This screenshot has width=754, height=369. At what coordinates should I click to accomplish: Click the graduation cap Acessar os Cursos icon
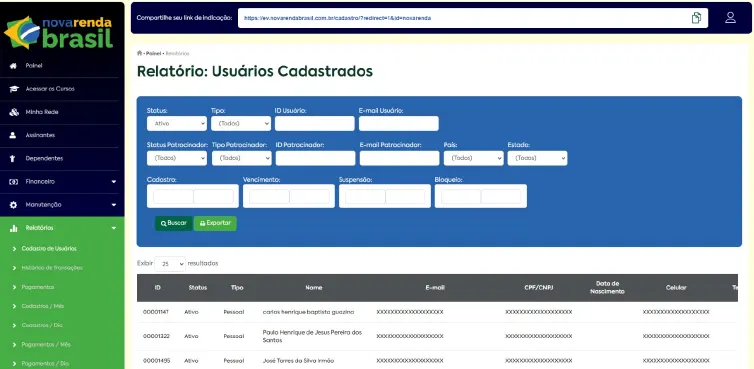pos(13,89)
